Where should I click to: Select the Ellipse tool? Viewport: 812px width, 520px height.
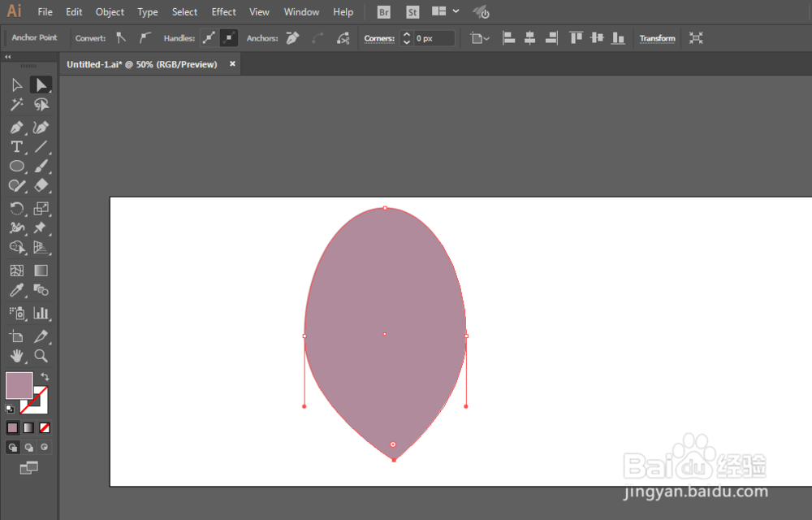(16, 167)
